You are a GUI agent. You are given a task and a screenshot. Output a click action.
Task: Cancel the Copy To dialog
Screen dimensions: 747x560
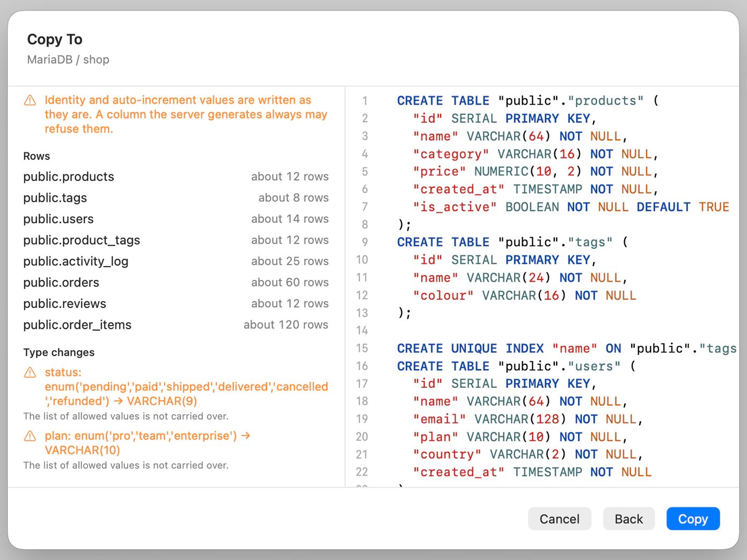pos(559,519)
